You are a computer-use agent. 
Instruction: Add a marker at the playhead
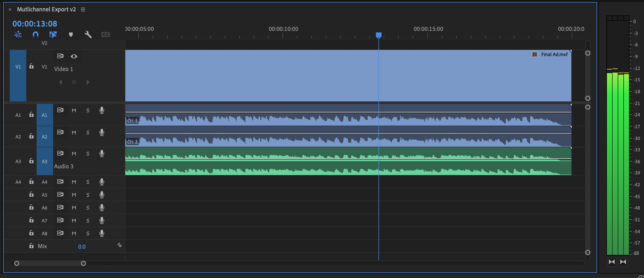click(x=71, y=34)
